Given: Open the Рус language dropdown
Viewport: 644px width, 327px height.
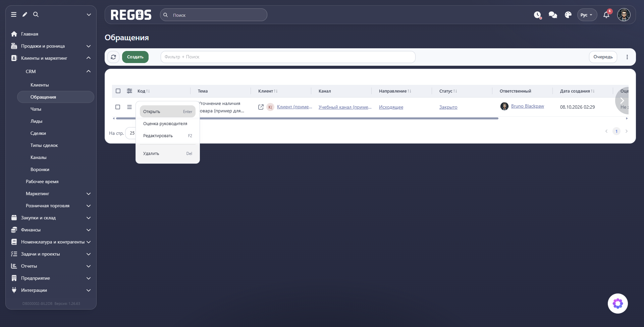Looking at the screenshot, I should (587, 15).
